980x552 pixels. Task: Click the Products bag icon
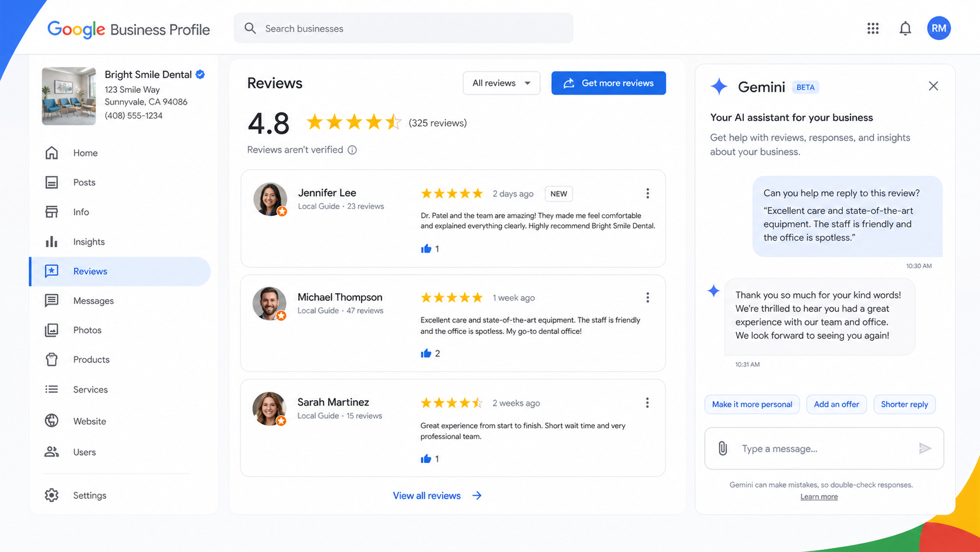pyautogui.click(x=52, y=360)
